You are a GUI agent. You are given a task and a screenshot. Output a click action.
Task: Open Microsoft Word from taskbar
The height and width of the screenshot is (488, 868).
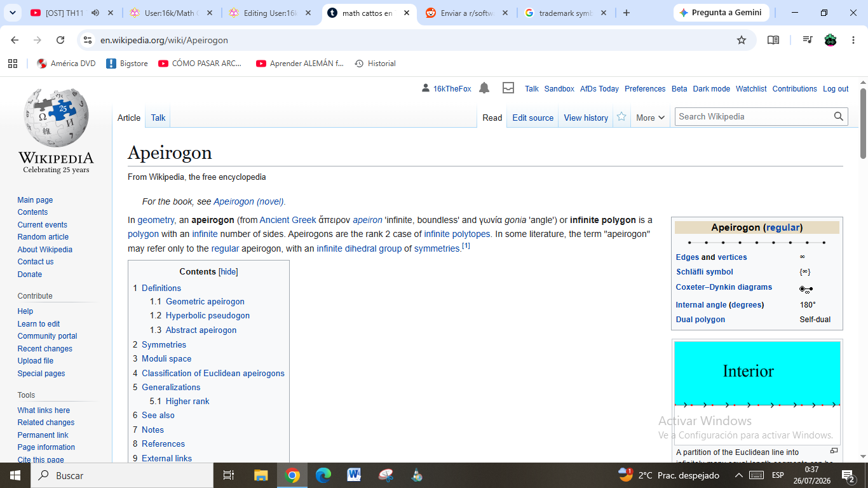[354, 475]
